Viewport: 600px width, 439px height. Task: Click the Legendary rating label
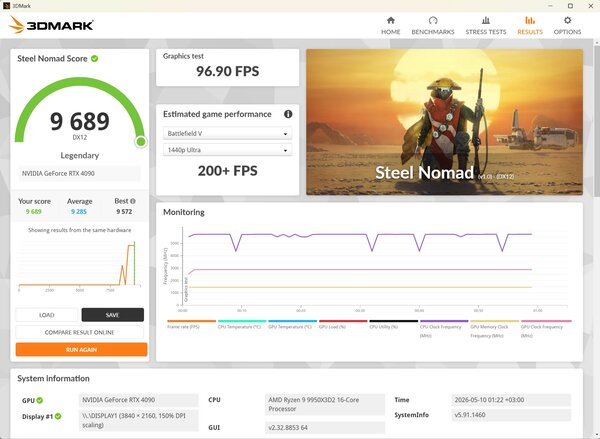point(80,155)
